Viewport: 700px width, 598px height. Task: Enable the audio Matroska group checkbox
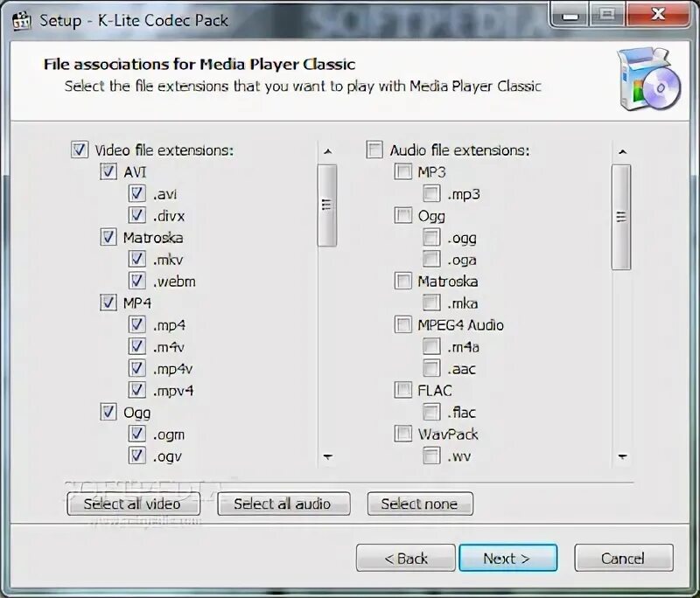403,281
